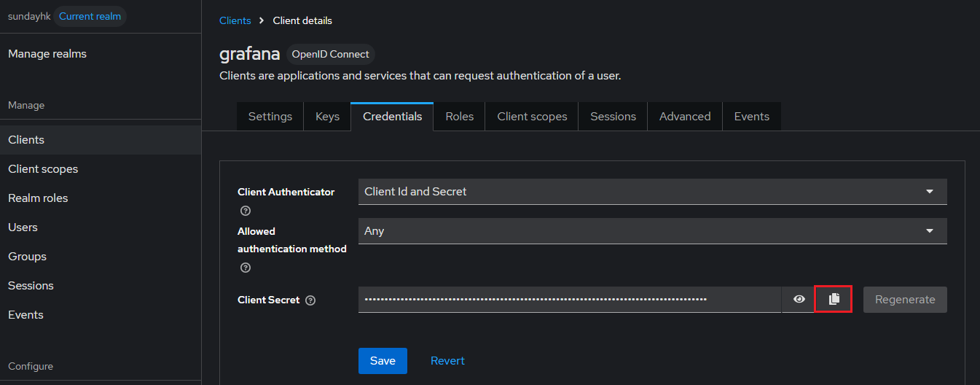Open the Client scopes tab

pos(532,117)
